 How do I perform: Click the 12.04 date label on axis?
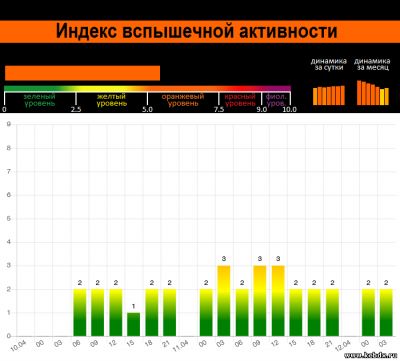coord(343,346)
